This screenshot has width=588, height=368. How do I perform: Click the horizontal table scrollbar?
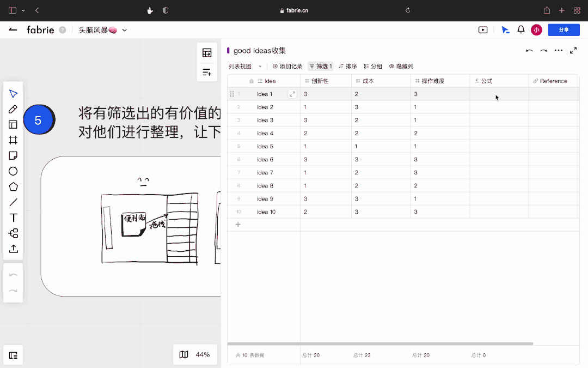point(380,343)
